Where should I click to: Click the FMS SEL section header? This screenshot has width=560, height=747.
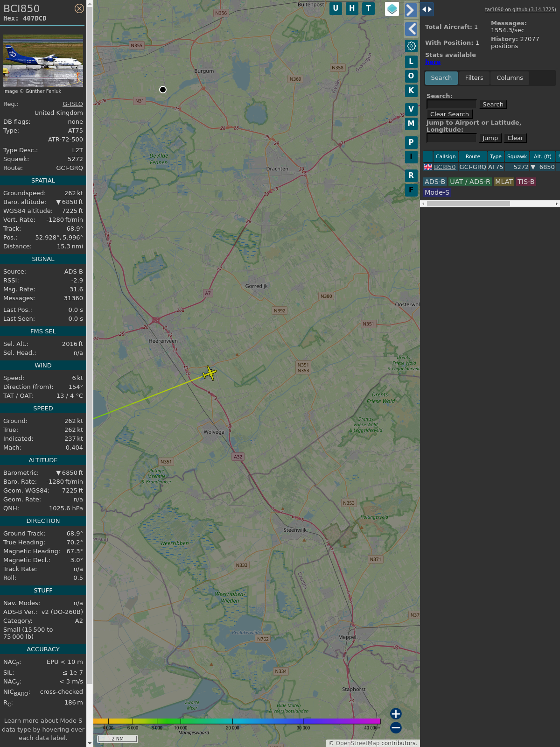[x=43, y=331]
